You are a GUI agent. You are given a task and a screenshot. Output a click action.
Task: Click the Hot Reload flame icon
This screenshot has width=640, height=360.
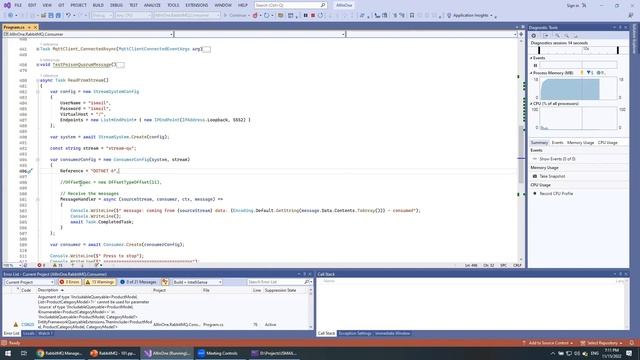pos(255,16)
